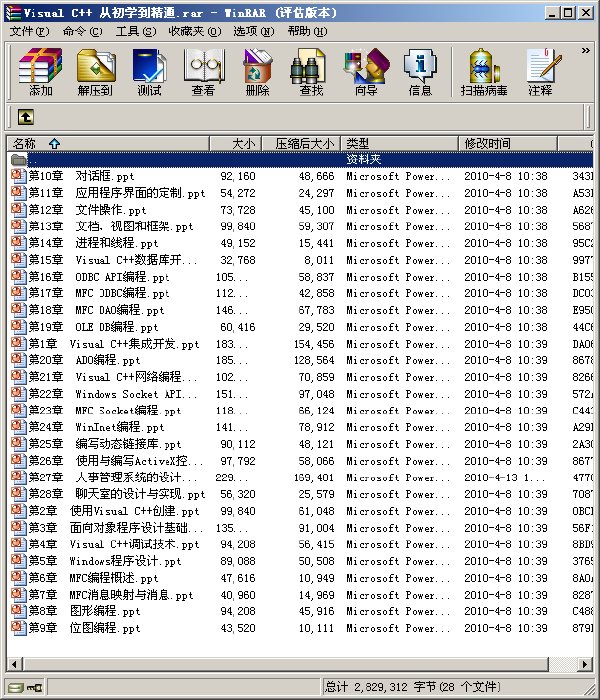Click the WinRAR title bar icon
Viewport: 600px width, 700px height.
point(13,12)
